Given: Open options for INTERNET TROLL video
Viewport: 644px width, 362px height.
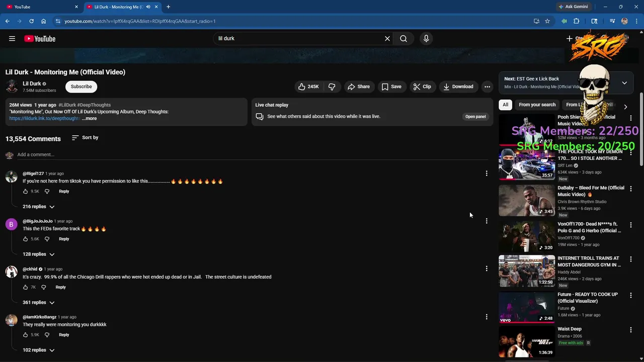Looking at the screenshot, I should (631, 259).
